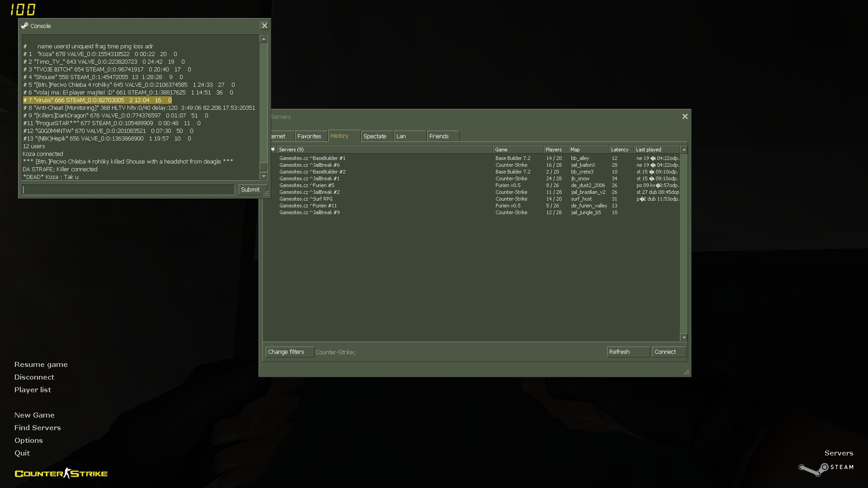Image resolution: width=868 pixels, height=488 pixels.
Task: Click the console Submit button
Action: tap(253, 190)
